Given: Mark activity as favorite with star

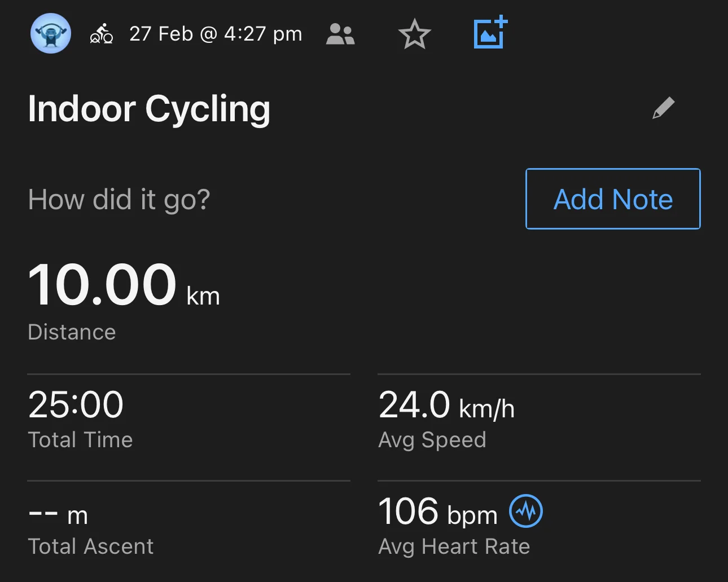Looking at the screenshot, I should pos(415,34).
